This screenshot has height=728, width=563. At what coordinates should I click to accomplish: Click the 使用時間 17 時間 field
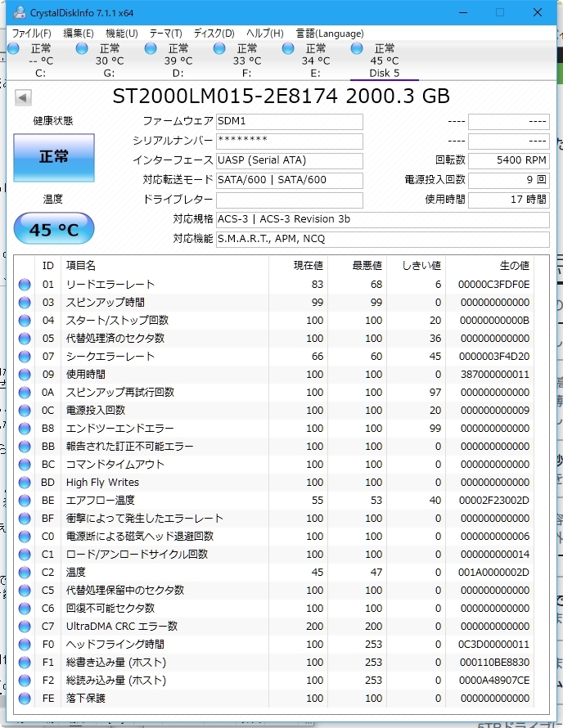[x=509, y=200]
